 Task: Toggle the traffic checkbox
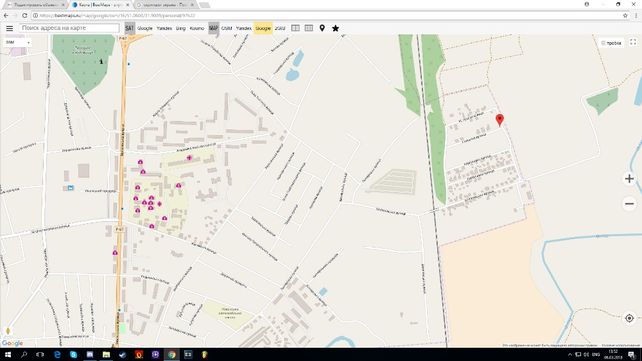[603, 43]
